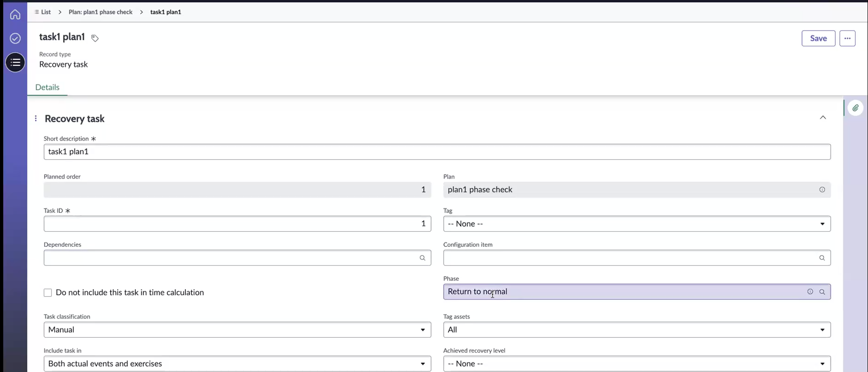Screen dimensions: 868x372
Task: Click the lookup icon in Configuration item field
Action: pyautogui.click(x=822, y=258)
